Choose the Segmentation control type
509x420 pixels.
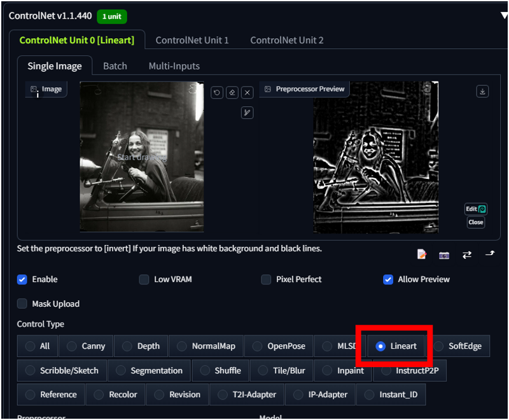click(150, 370)
